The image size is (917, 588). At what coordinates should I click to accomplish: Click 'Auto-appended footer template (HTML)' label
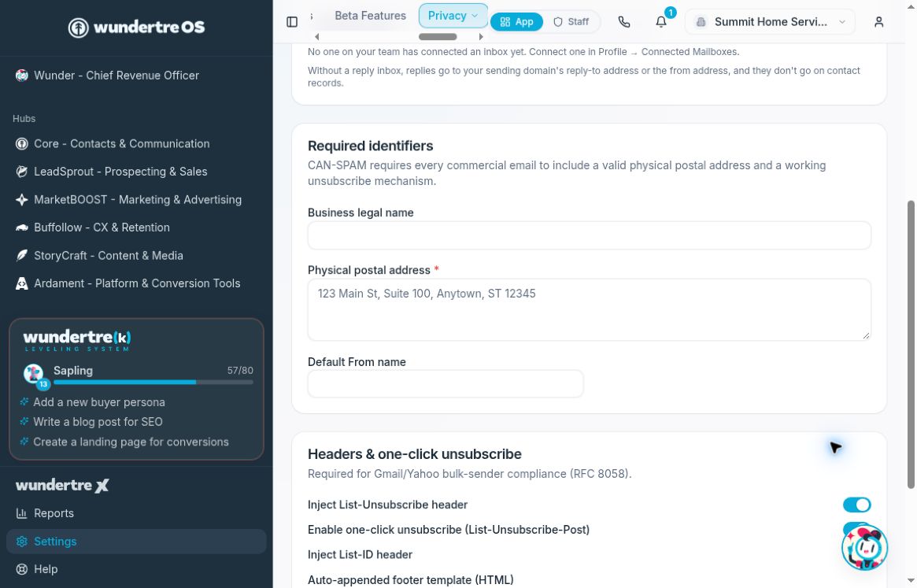tap(411, 580)
